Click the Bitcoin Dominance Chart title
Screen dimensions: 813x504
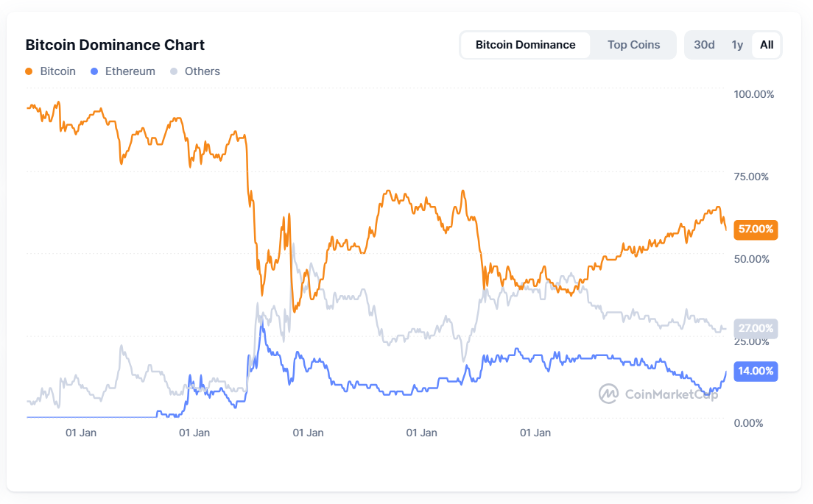pyautogui.click(x=115, y=45)
